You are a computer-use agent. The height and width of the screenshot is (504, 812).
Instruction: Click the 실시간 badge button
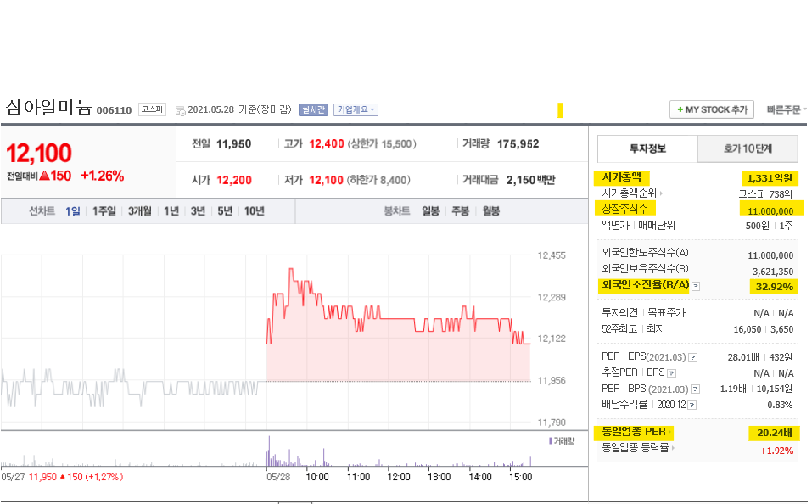[x=313, y=109]
